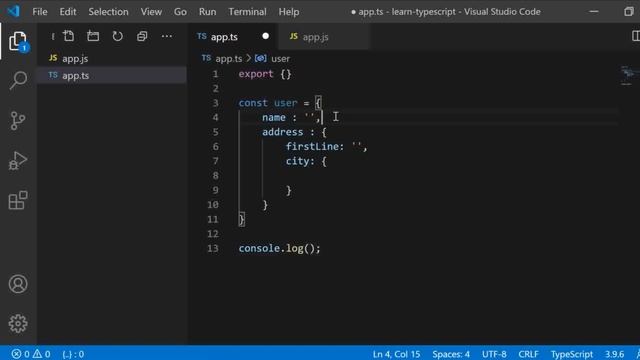Open the File menu
Image resolution: width=640 pixels, height=360 pixels.
coord(40,12)
